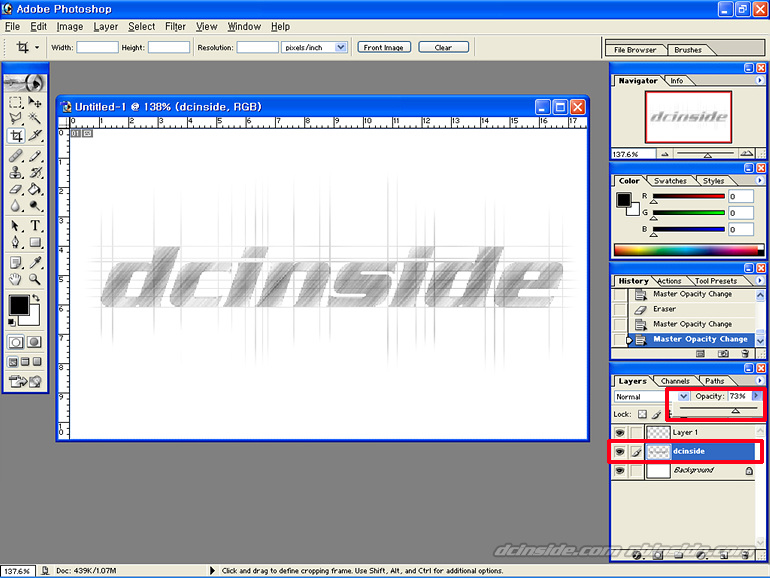Select the Brush tool
Viewport: 770px width, 578px height.
34,156
